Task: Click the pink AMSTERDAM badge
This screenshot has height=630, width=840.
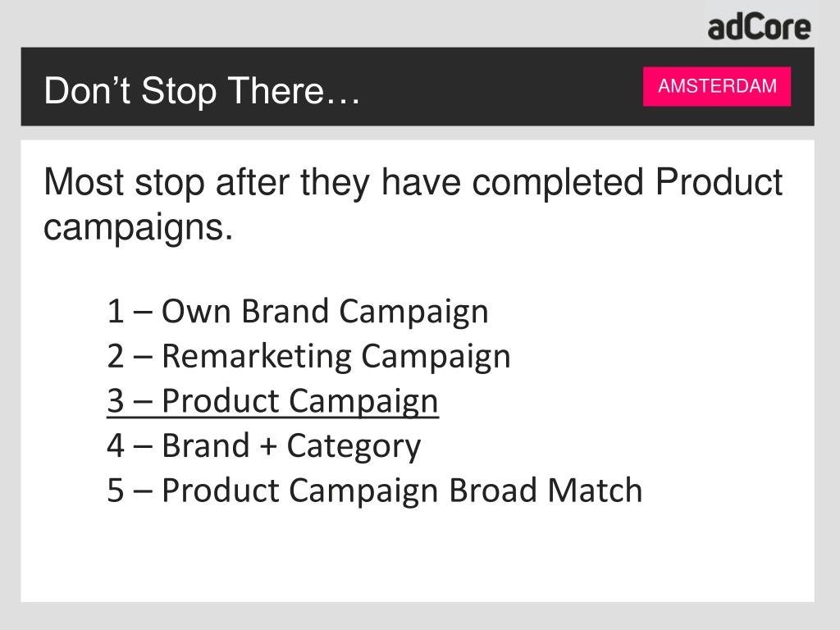Action: click(x=717, y=86)
